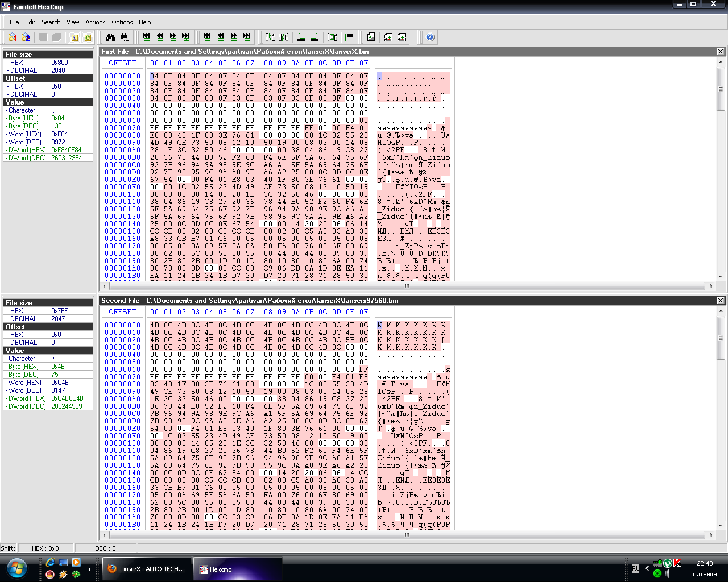The width and height of the screenshot is (728, 582).
Task: Select the first byte 4B in Second File
Action: point(154,325)
